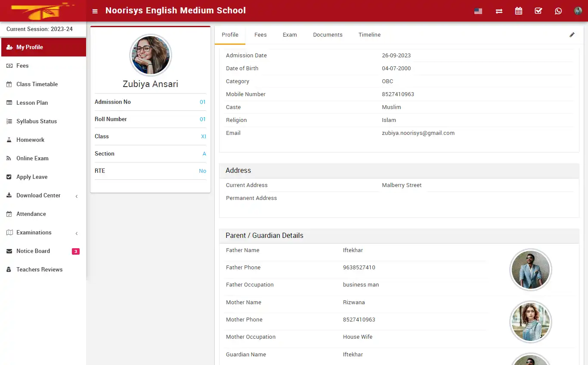Click the US flag language icon
This screenshot has height=365, width=588.
coord(478,12)
